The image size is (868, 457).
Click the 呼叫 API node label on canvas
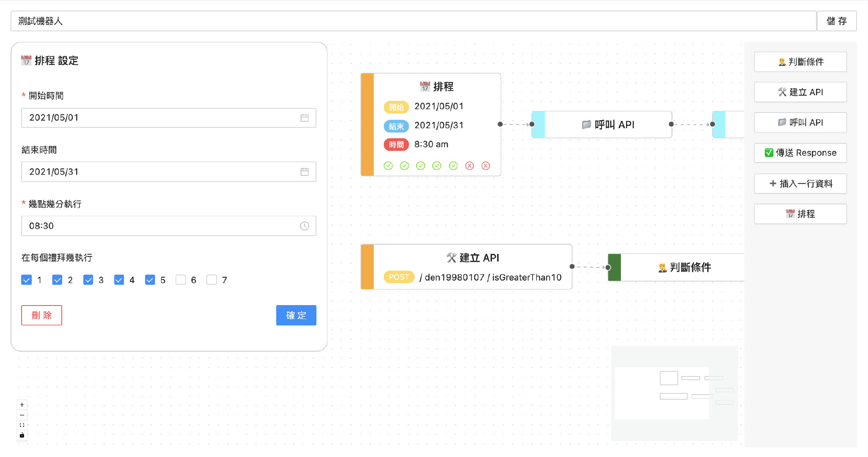click(x=614, y=124)
